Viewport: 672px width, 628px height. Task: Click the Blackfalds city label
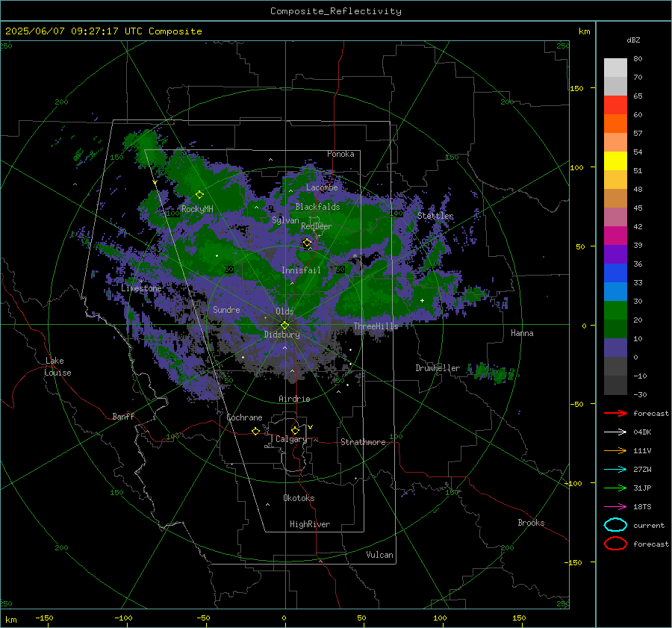tap(317, 207)
